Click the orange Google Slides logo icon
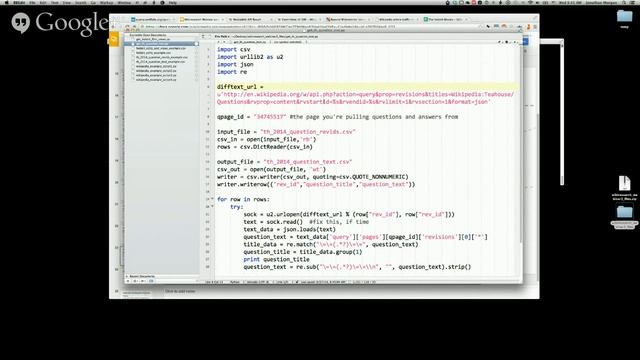Screen dimensions: 640x360 pos(114,40)
